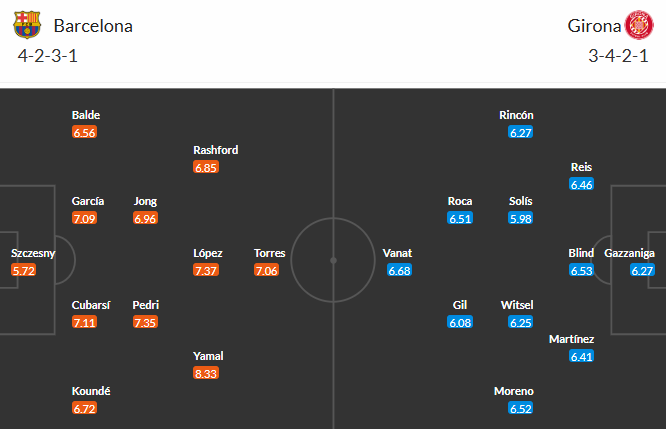The width and height of the screenshot is (666, 429).
Task: Select Girona defender Blind
Action: (581, 253)
